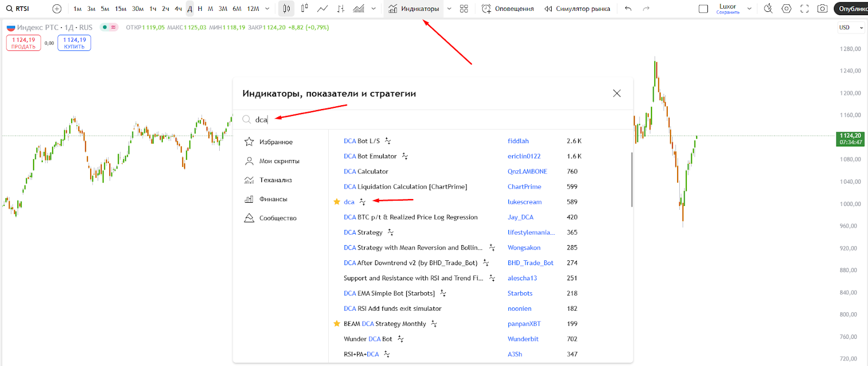The width and height of the screenshot is (868, 366).
Task: Click the add symbol plus icon
Action: tap(57, 9)
